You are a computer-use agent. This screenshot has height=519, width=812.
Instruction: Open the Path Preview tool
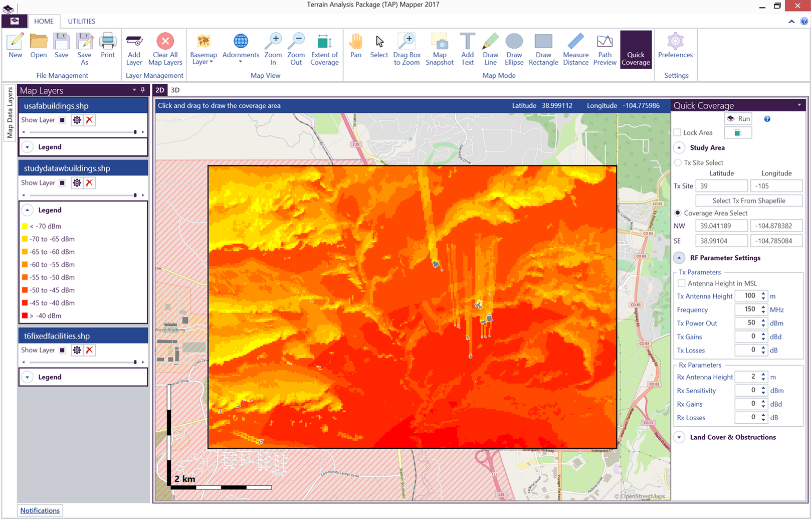(x=604, y=49)
